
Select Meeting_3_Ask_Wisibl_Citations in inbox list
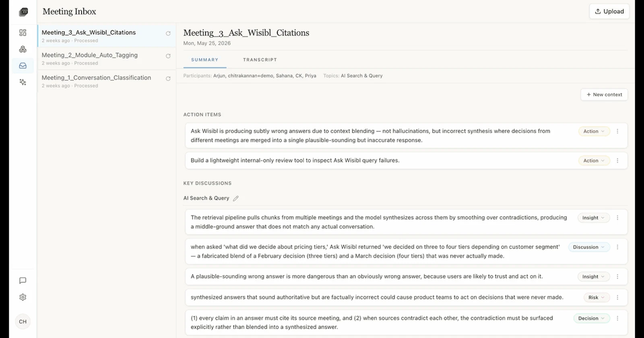coord(107,36)
